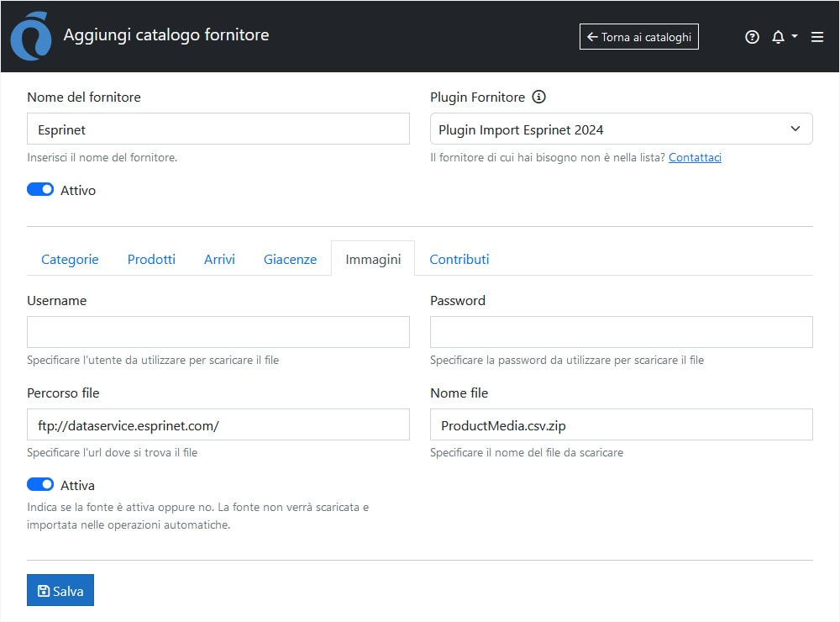The width and height of the screenshot is (840, 622).
Task: Select the Giacenze tab
Action: pos(290,259)
